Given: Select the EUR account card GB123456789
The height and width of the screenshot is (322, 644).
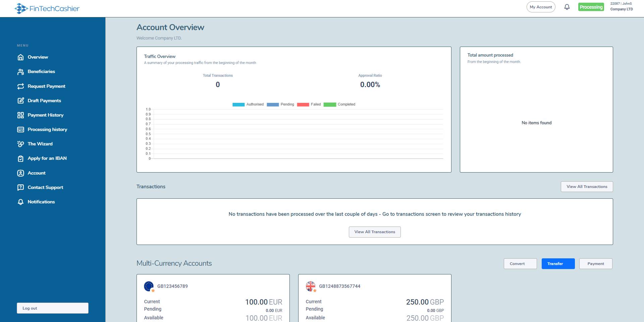Looking at the screenshot, I should coord(213,298).
